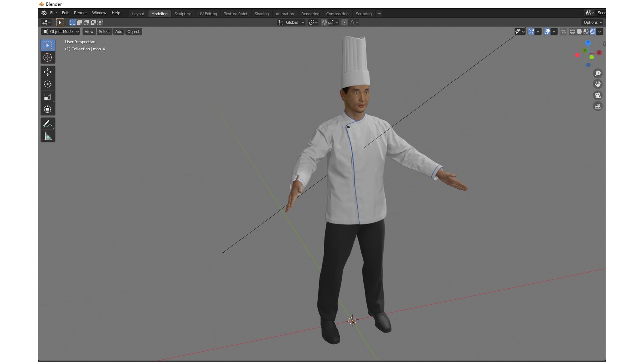Image resolution: width=644 pixels, height=362 pixels.
Task: Toggle viewport overlays button
Action: 547,32
